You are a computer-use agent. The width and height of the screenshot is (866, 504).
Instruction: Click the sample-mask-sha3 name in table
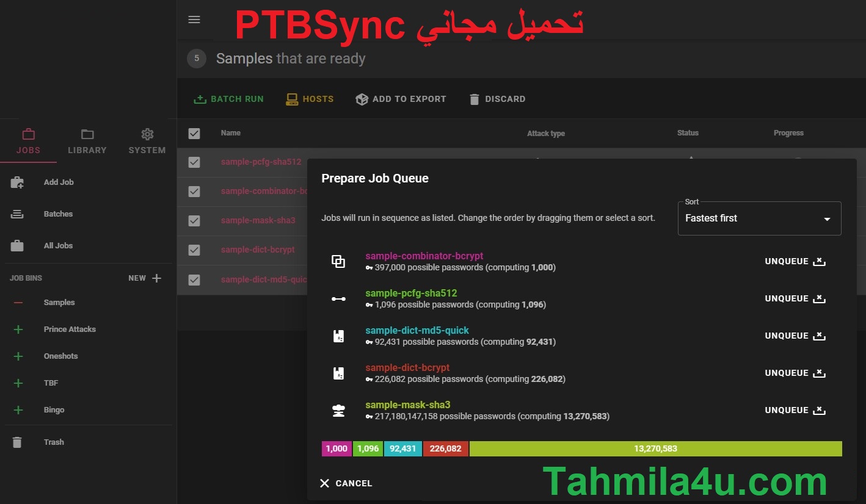click(x=258, y=220)
